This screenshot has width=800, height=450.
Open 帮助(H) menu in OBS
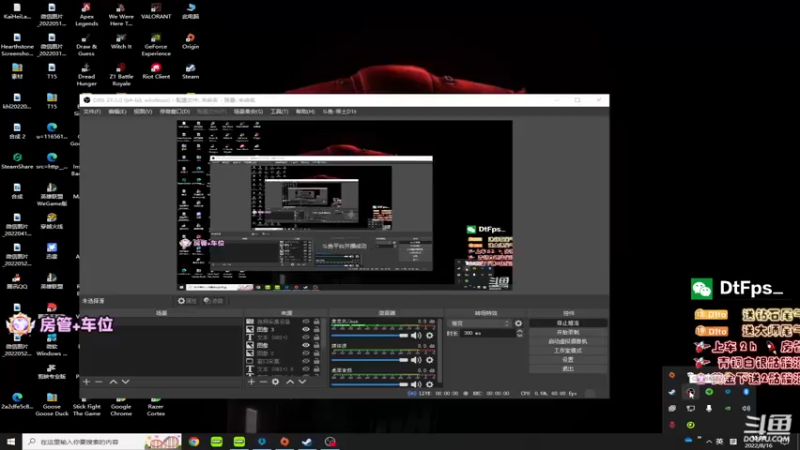tap(305, 111)
